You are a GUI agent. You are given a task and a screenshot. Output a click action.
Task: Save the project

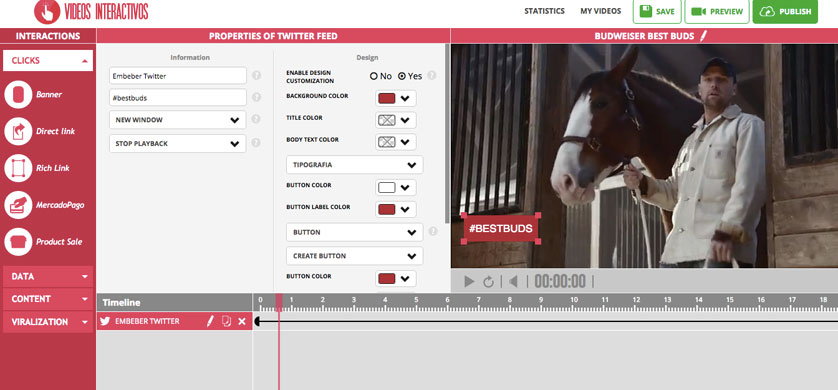[657, 12]
